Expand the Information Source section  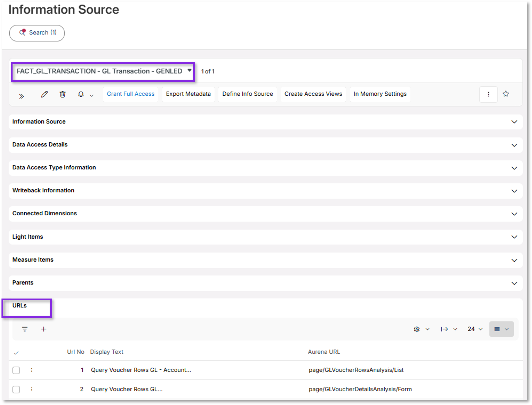[x=266, y=122]
